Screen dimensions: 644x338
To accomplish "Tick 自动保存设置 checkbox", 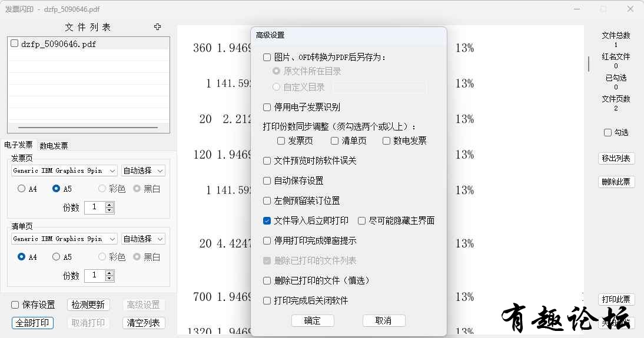I will tap(267, 181).
